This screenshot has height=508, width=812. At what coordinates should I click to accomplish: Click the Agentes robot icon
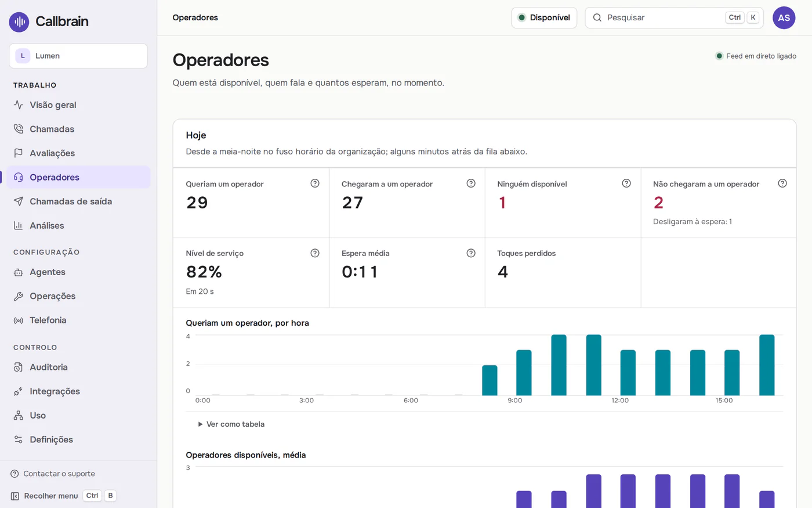19,272
